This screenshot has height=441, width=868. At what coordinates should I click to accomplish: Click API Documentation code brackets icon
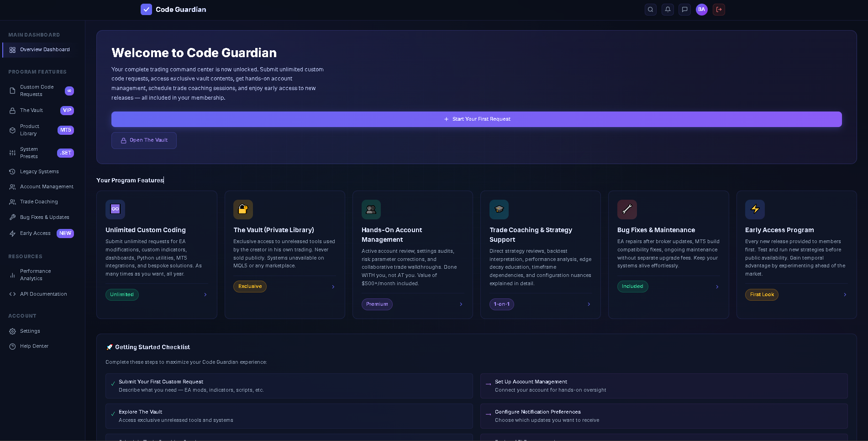click(12, 294)
